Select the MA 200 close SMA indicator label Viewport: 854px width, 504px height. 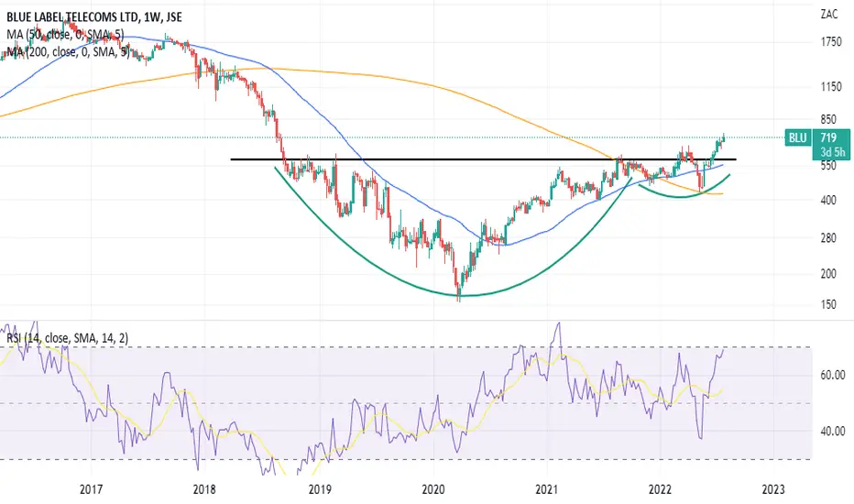pyautogui.click(x=68, y=52)
